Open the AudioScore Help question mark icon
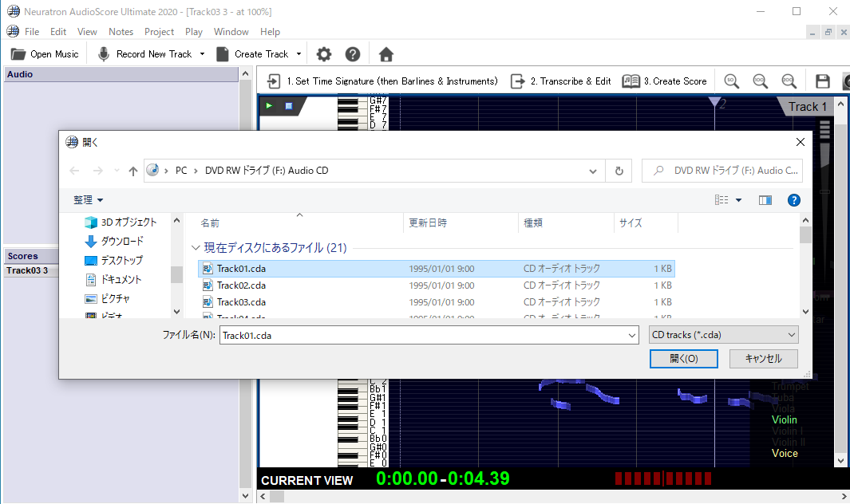850x504 pixels. 352,54
